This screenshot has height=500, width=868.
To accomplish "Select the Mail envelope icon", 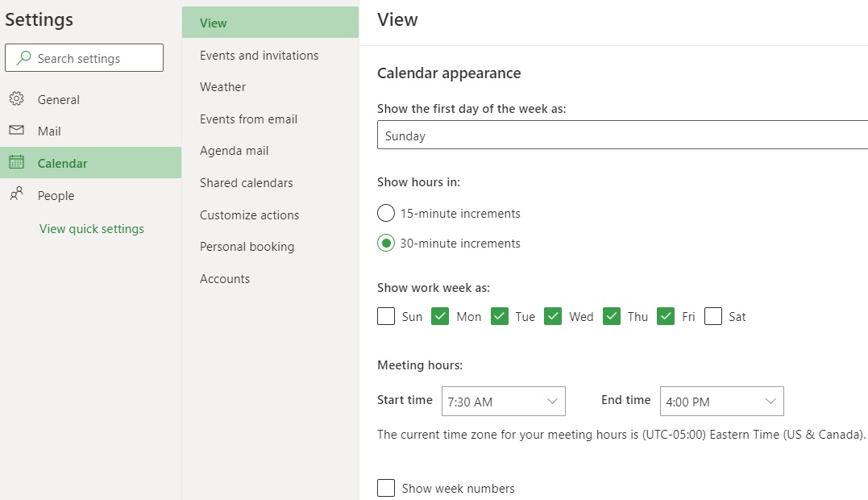I will pyautogui.click(x=17, y=131).
